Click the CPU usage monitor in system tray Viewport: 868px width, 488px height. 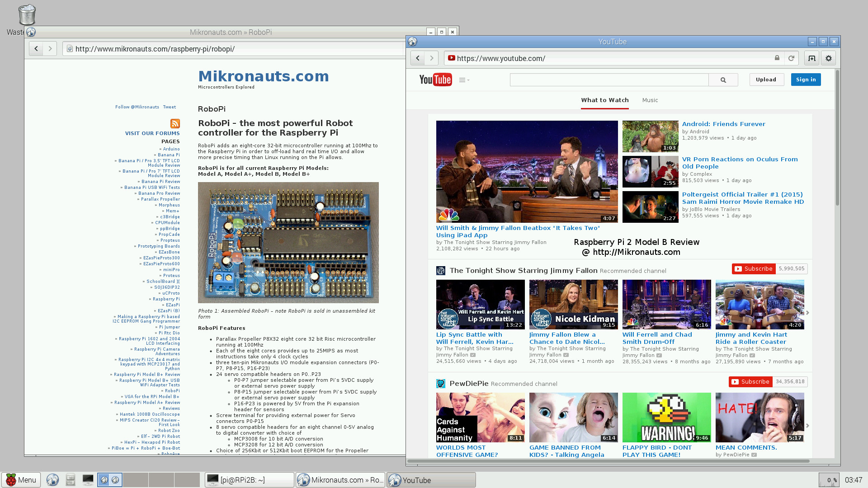[829, 480]
